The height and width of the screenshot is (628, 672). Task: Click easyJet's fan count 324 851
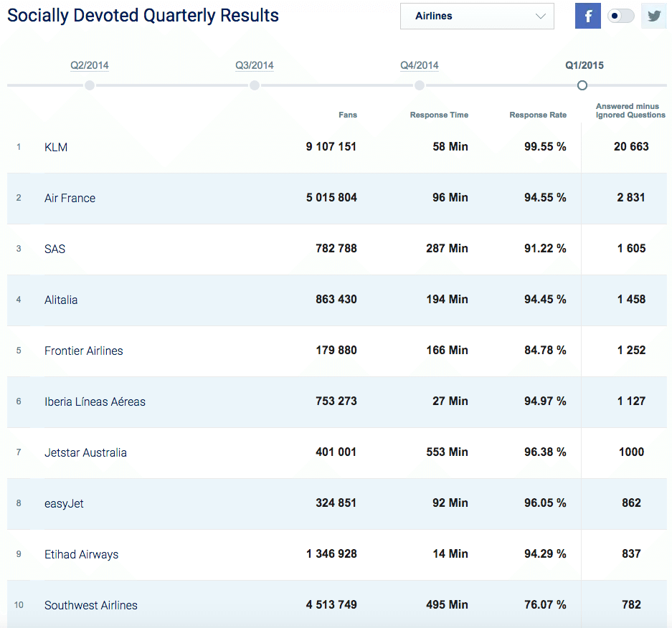(x=336, y=503)
